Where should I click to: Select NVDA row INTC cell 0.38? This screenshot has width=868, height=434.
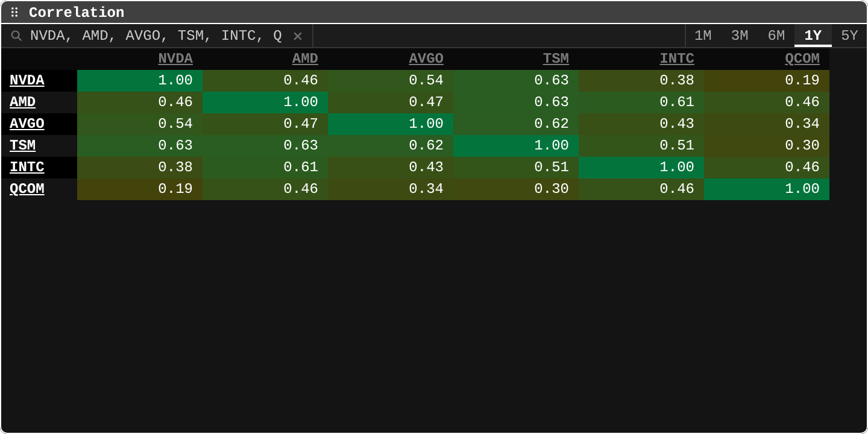click(x=641, y=81)
